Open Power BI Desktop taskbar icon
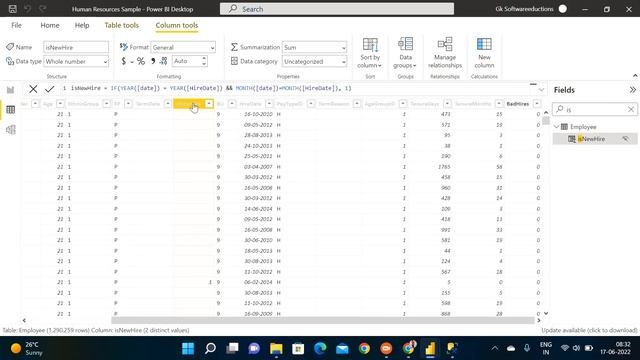 pyautogui.click(x=430, y=348)
